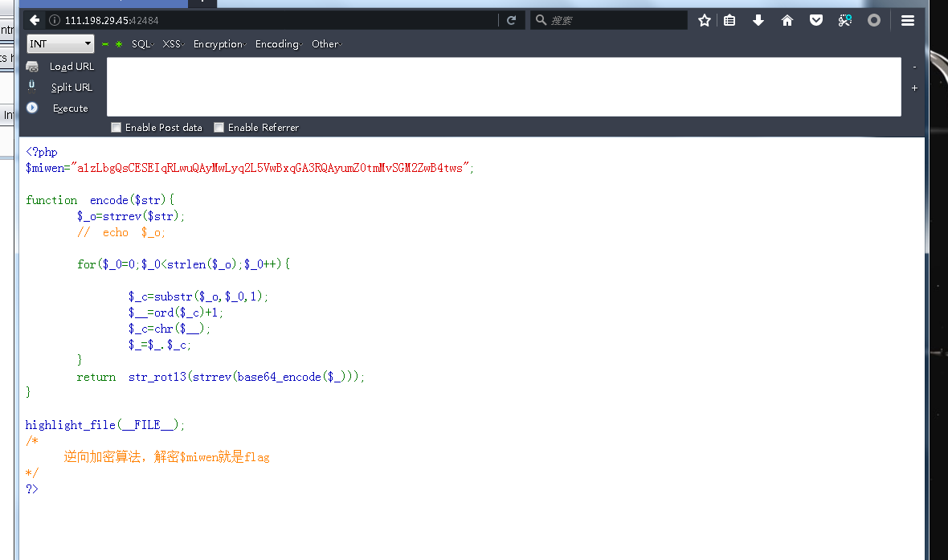Enable Post data checkbox
948x560 pixels.
point(116,128)
